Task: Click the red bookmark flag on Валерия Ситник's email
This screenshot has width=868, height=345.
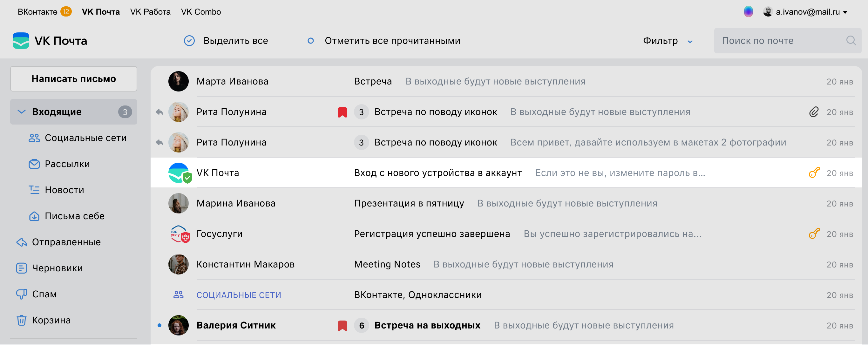Action: [342, 325]
